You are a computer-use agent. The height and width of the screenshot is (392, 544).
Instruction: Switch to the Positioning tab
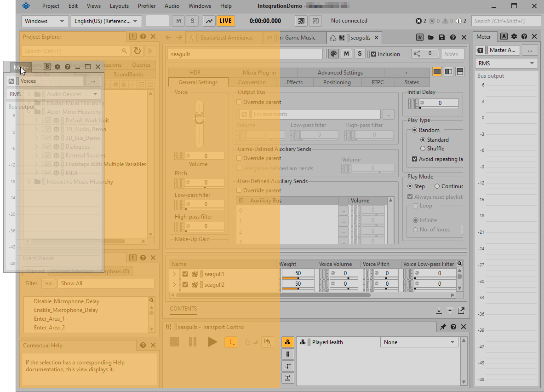[x=337, y=82]
